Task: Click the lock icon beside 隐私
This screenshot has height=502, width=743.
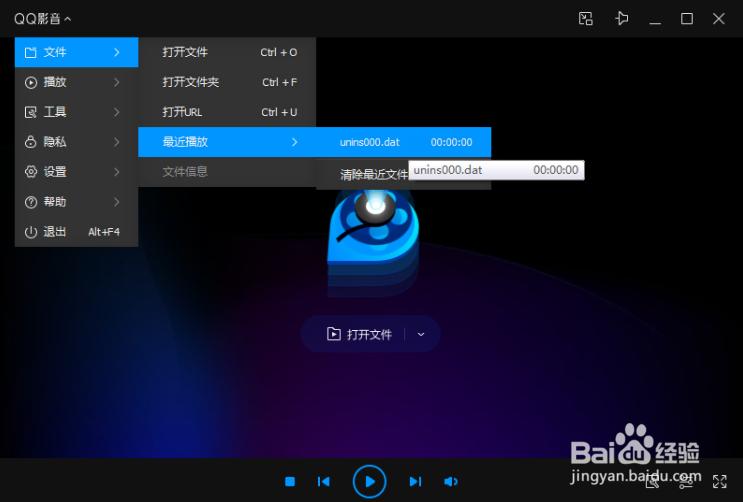Action: point(31,142)
